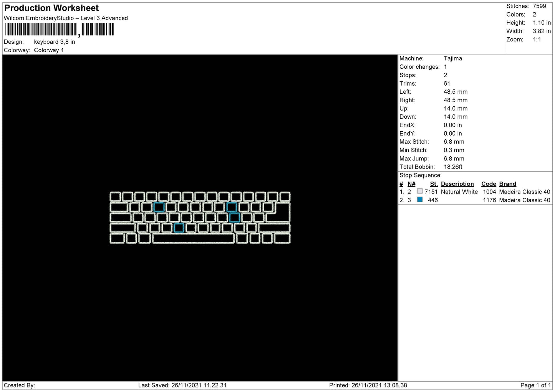Screen dimensions: 555x392
Task: Click the Trims value 61
Action: (x=447, y=83)
